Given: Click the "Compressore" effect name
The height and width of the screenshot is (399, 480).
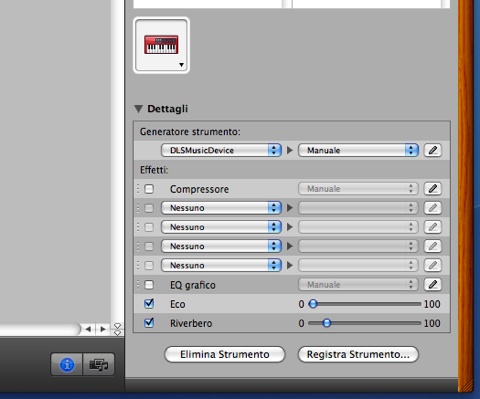Looking at the screenshot, I should point(199,189).
